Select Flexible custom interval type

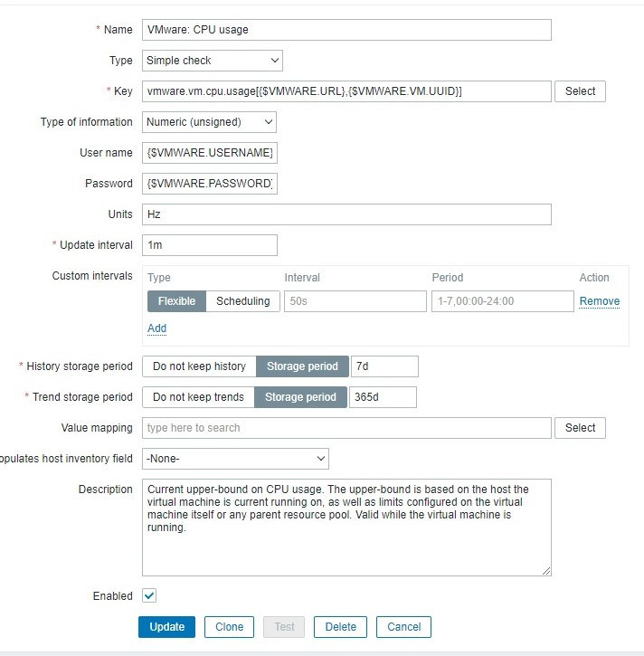pyautogui.click(x=176, y=301)
